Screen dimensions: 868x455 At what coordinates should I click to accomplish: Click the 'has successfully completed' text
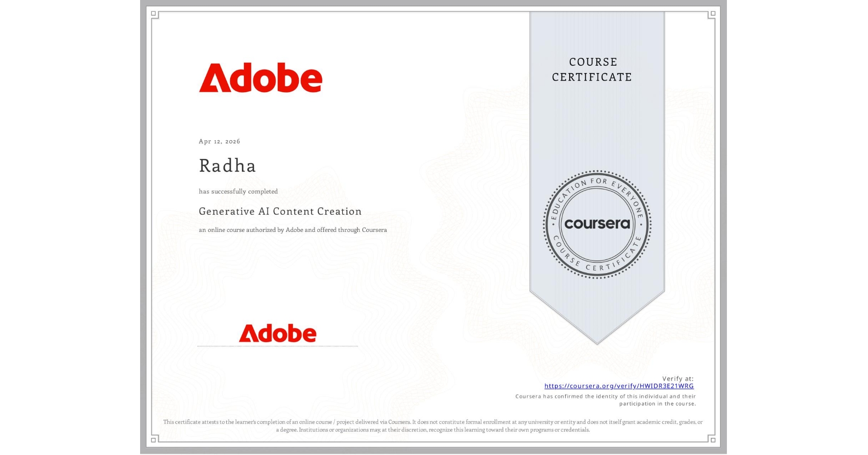[238, 191]
